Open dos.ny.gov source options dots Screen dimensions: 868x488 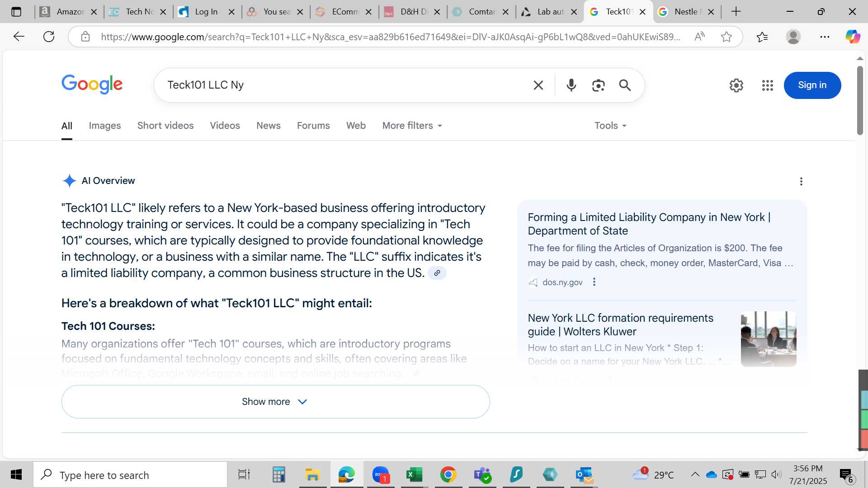[594, 282]
